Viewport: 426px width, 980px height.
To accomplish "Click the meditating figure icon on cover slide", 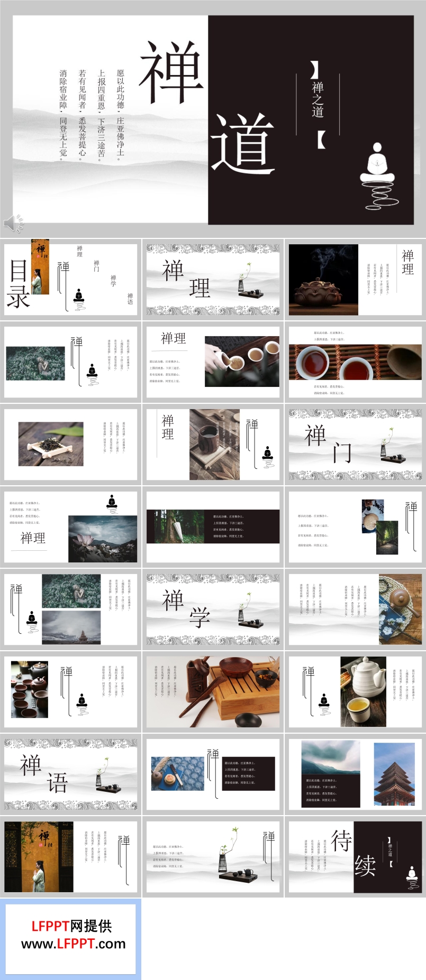I will point(377,175).
